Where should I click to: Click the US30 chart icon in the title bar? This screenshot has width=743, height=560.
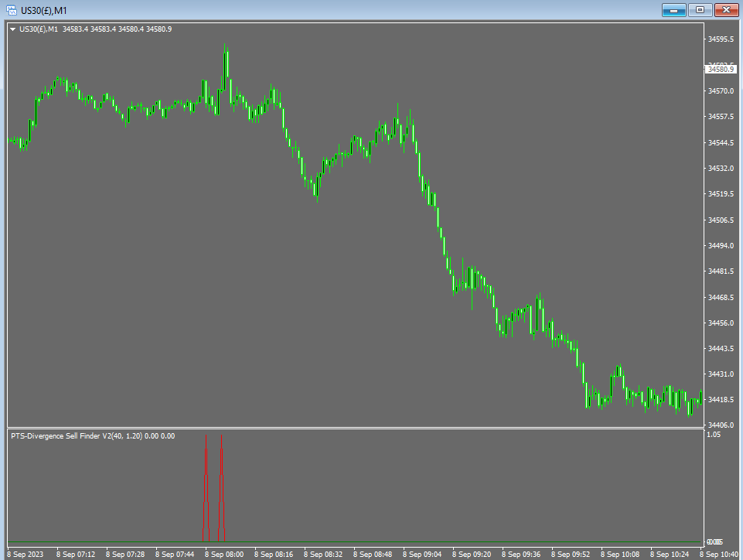10,10
